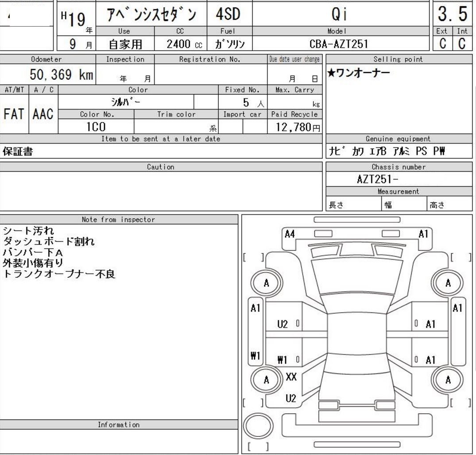The height and width of the screenshot is (455, 476).
Task: Click the Max. Carry header
Action: click(294, 89)
